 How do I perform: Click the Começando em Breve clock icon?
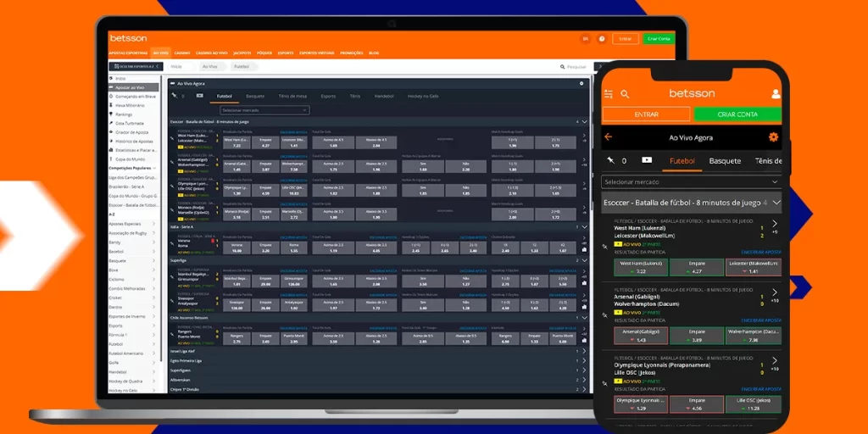tap(111, 97)
